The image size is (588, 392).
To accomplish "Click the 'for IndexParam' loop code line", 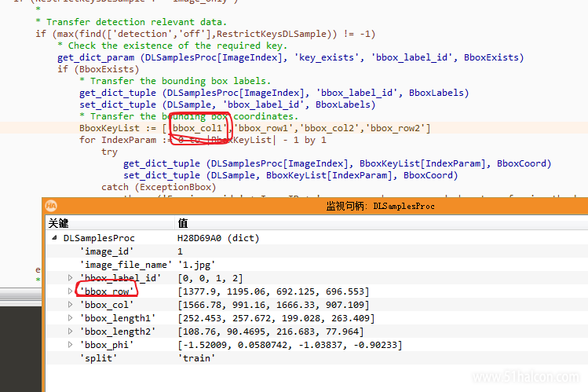I will tap(203, 140).
